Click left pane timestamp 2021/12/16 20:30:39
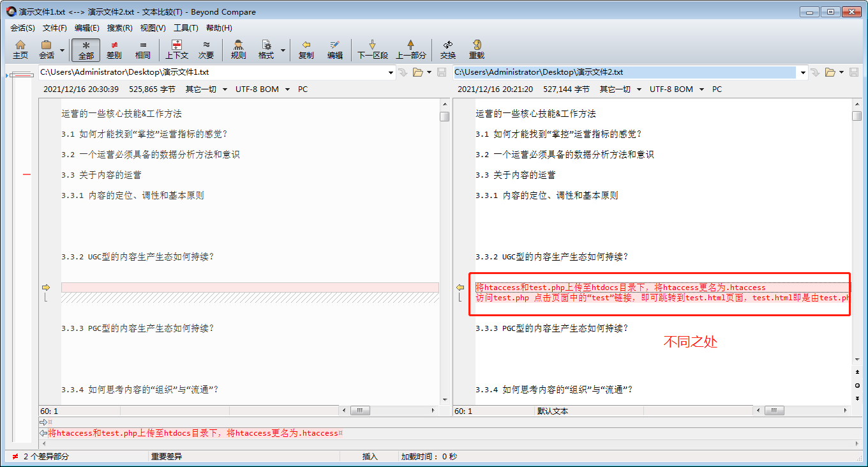 (x=81, y=89)
